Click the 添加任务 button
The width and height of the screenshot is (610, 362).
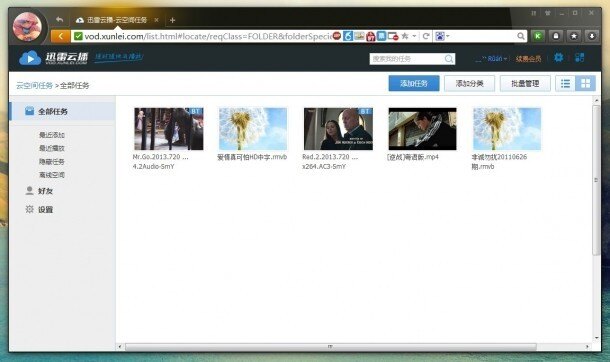(x=414, y=83)
